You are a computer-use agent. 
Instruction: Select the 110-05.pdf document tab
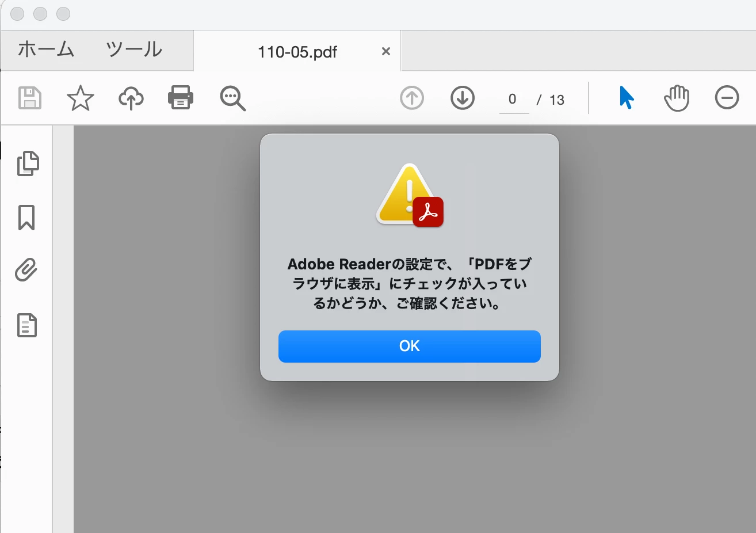pyautogui.click(x=297, y=52)
